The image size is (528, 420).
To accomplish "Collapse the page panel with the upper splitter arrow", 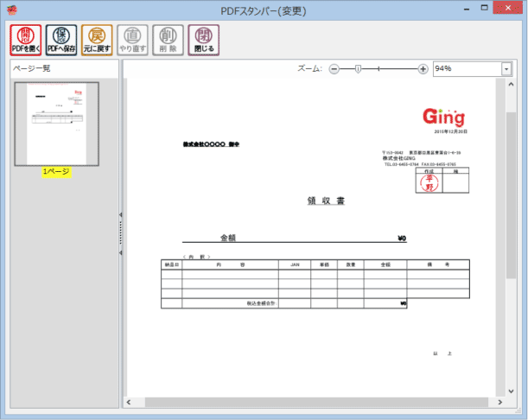I will 121,214.
